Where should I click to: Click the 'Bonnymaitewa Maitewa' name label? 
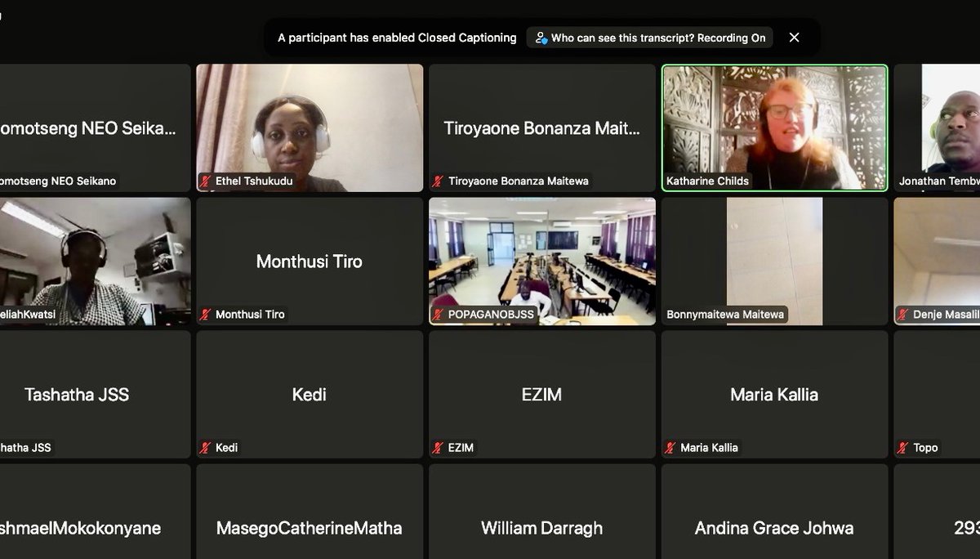click(x=725, y=315)
